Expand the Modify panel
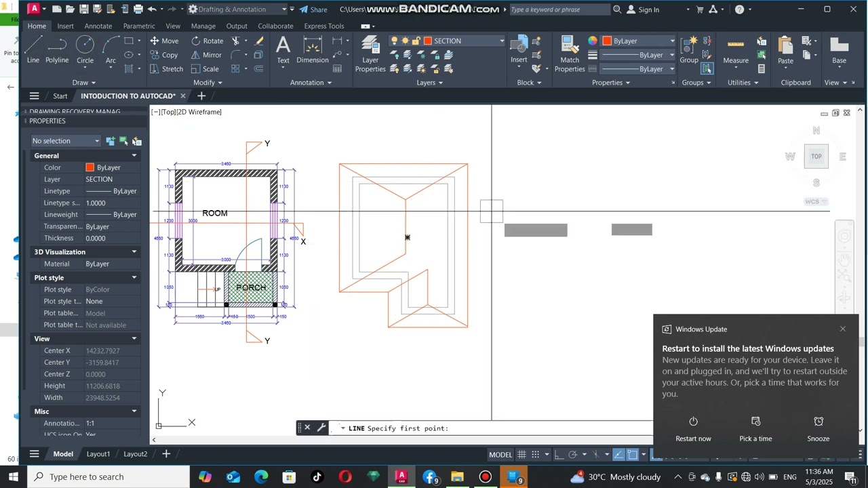 (208, 83)
